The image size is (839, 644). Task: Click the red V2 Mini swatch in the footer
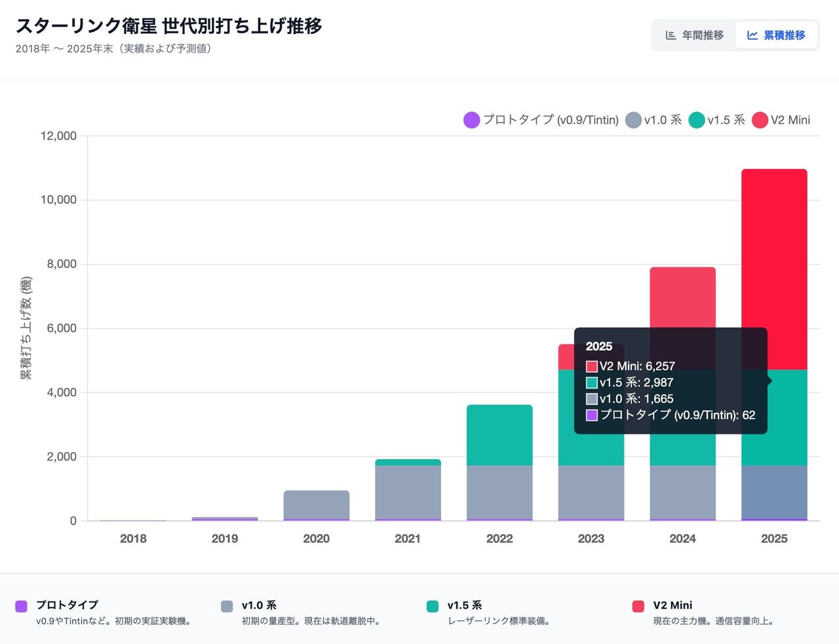click(x=638, y=606)
